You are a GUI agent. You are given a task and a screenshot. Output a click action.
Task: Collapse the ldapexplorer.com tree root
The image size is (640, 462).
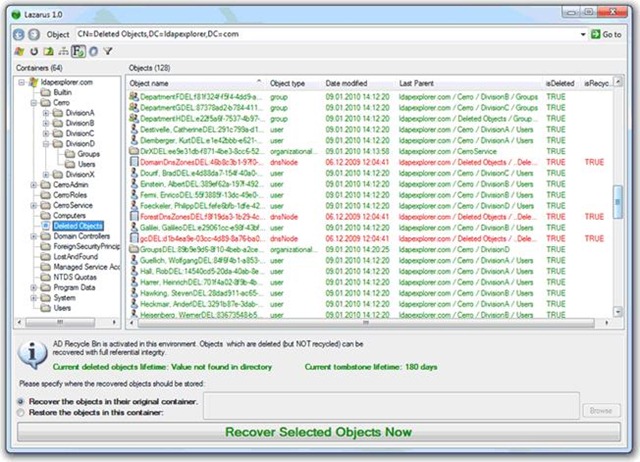tap(21, 82)
